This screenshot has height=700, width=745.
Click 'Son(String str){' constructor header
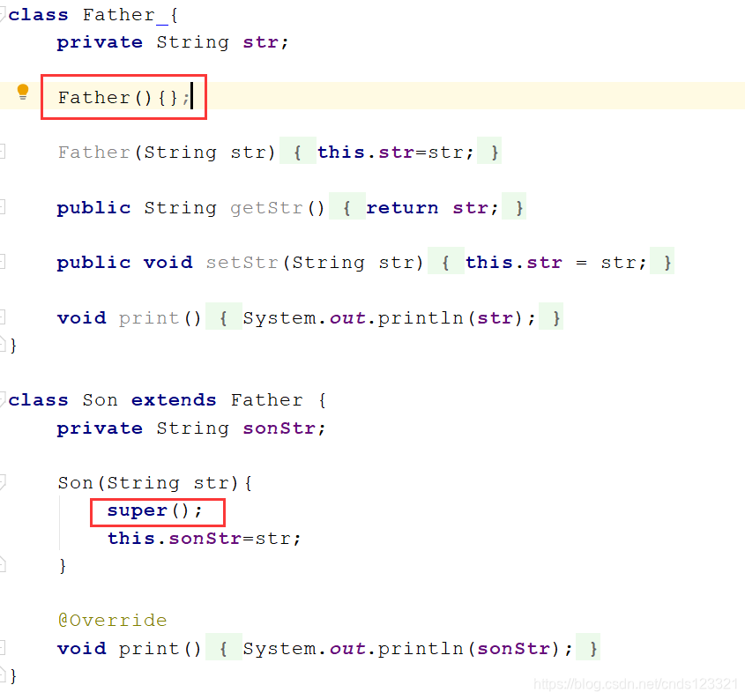pos(155,483)
